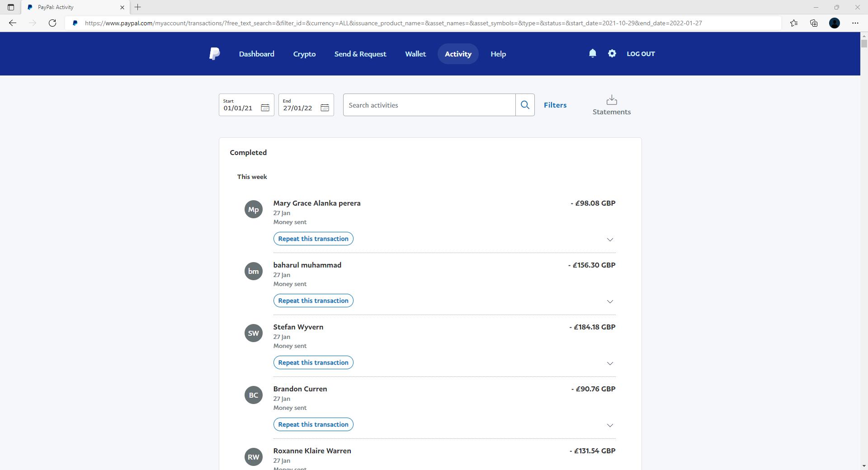Repeat the Stefan Wyvern transaction
Image resolution: width=868 pixels, height=470 pixels.
313,362
